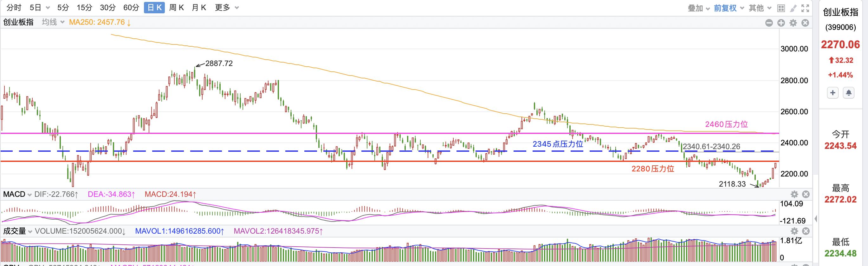Open the 均线 moving average dropdown
The height and width of the screenshot is (266, 868).
point(53,22)
